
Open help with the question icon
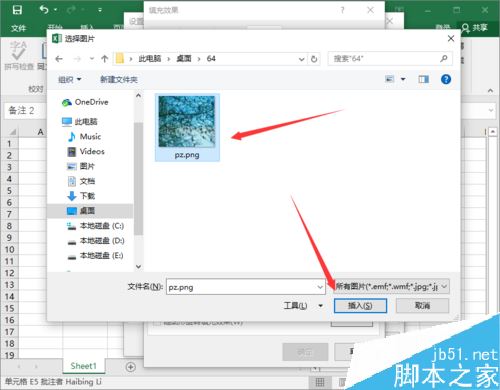tap(446, 79)
